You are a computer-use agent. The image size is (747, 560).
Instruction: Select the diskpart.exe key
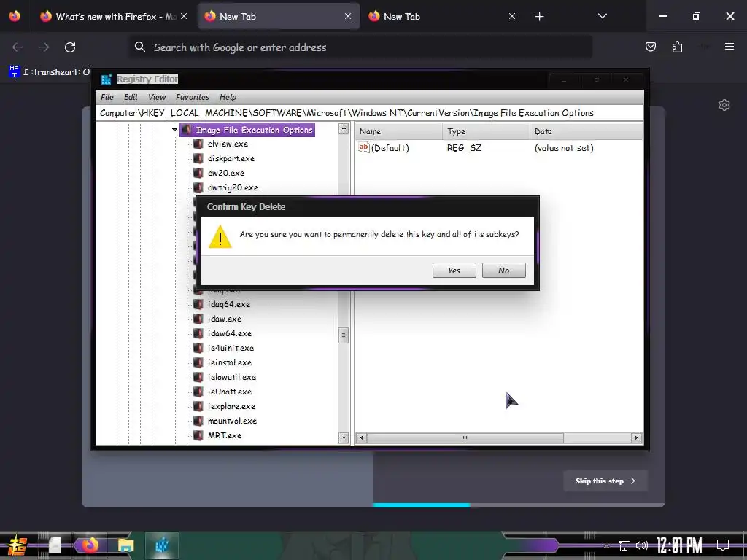coord(231,158)
